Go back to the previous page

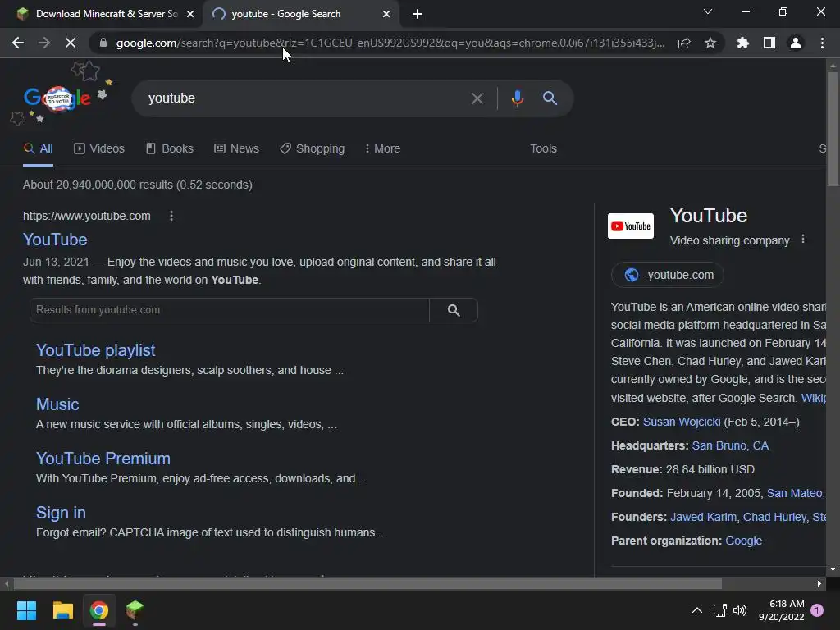click(18, 43)
